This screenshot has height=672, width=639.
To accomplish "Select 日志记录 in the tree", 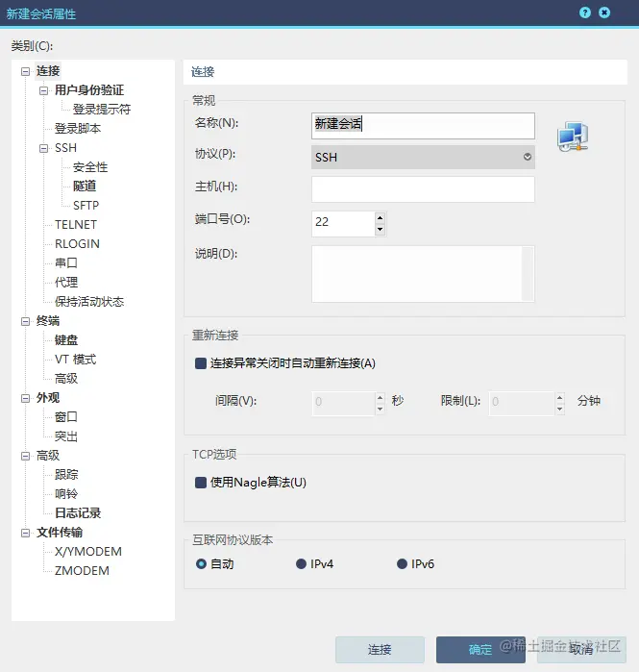I will 78,513.
